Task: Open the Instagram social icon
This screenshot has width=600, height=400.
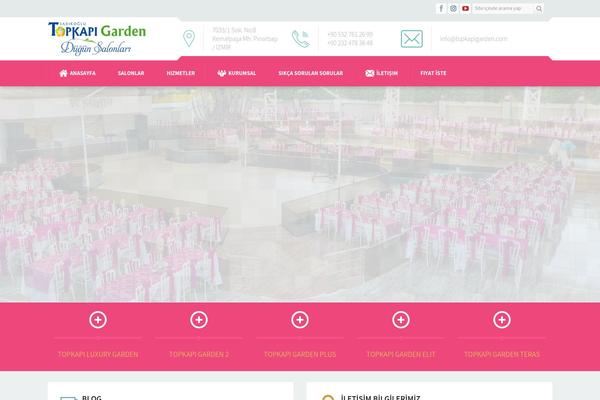Action: [453, 8]
